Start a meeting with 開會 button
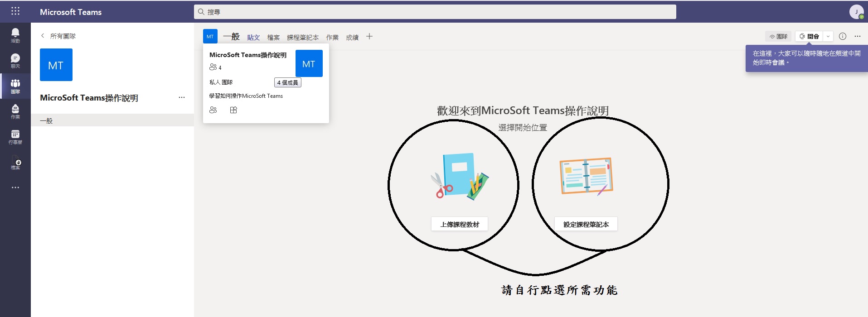The image size is (868, 317). [x=809, y=36]
